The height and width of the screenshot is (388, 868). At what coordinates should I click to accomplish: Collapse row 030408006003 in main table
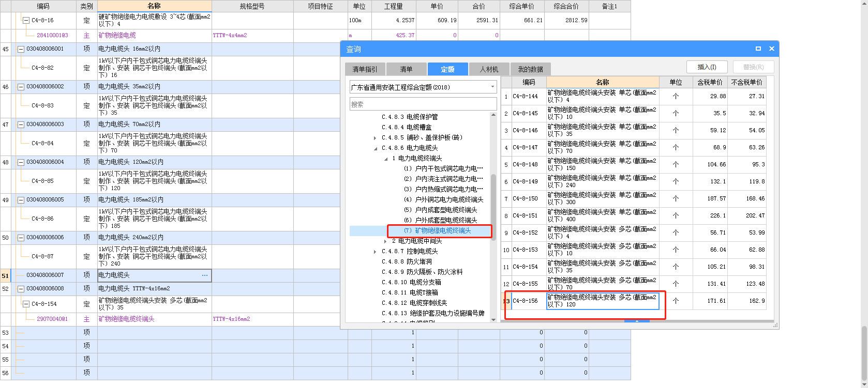point(21,125)
